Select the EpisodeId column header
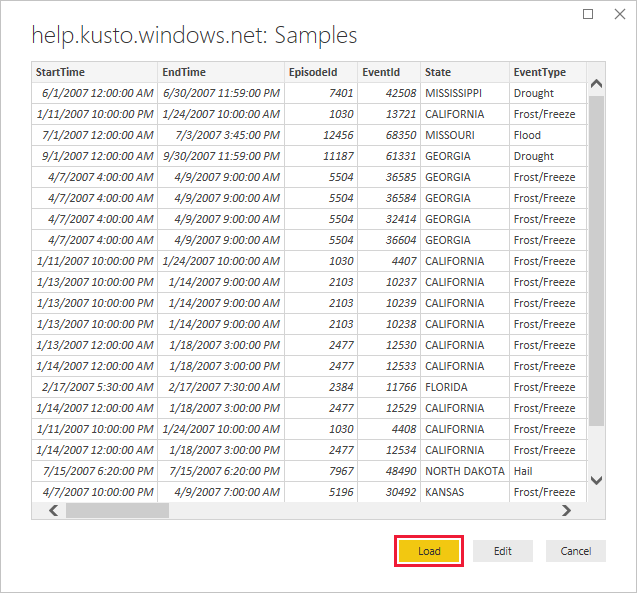This screenshot has height=593, width=637. point(320,72)
